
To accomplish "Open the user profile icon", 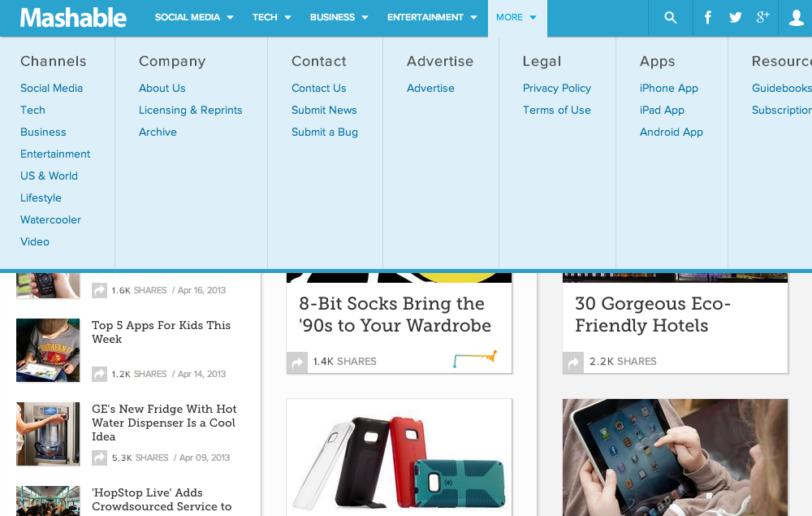I will click(796, 18).
